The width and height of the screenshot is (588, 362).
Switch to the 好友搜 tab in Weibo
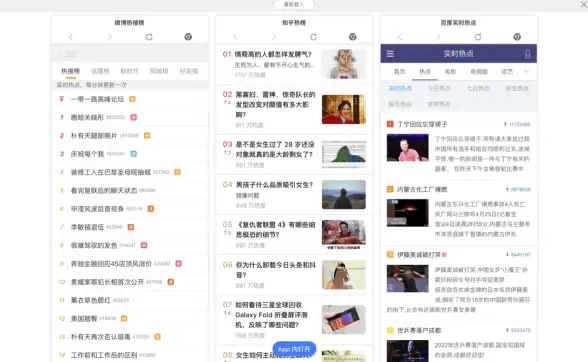click(189, 71)
